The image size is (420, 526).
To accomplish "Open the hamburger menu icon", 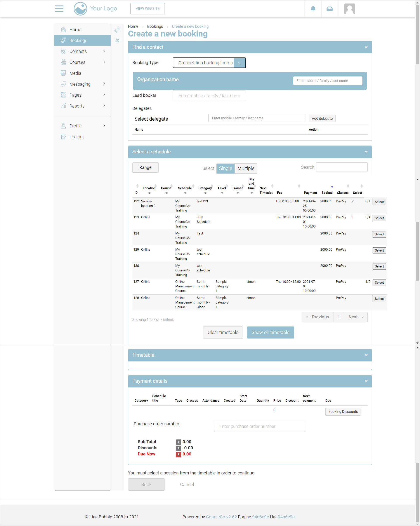I will tap(59, 9).
